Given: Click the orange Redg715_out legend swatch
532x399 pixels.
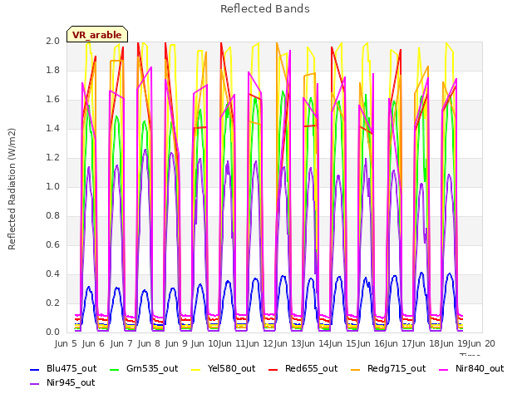Looking at the screenshot, I should coord(356,369).
